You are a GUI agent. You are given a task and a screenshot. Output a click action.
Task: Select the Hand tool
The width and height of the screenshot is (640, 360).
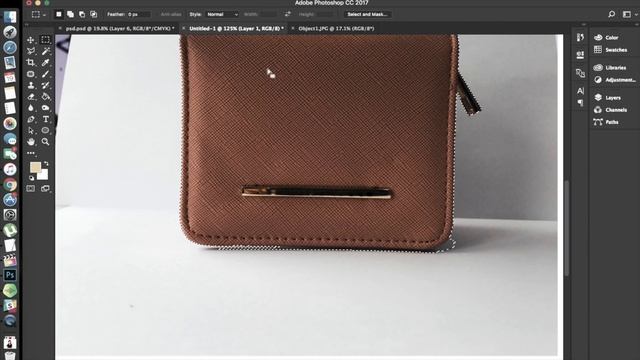(31, 142)
